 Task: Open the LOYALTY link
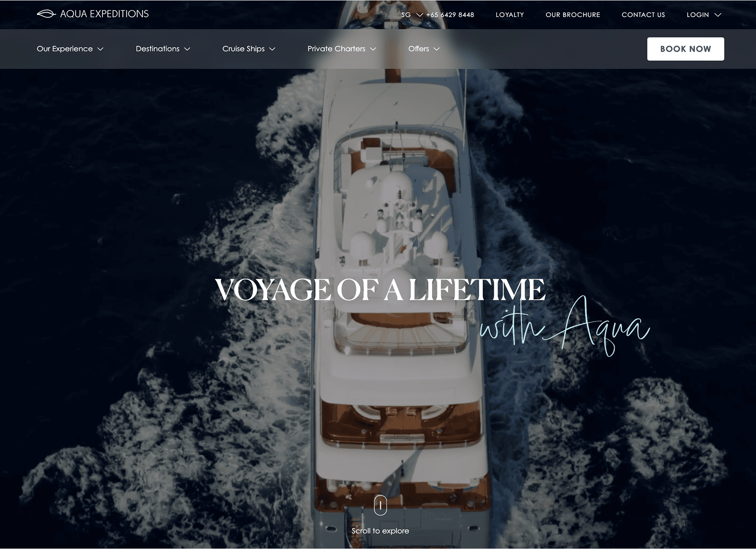(x=510, y=15)
